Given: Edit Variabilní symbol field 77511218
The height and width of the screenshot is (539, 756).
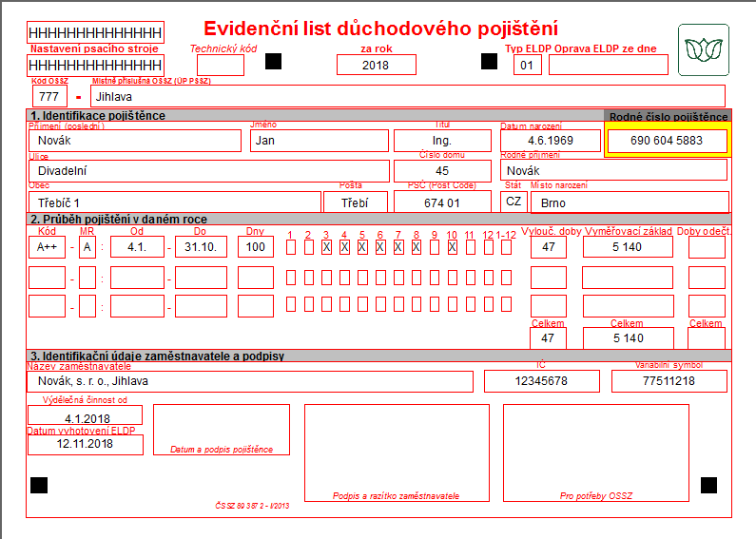Looking at the screenshot, I should coord(669,381).
